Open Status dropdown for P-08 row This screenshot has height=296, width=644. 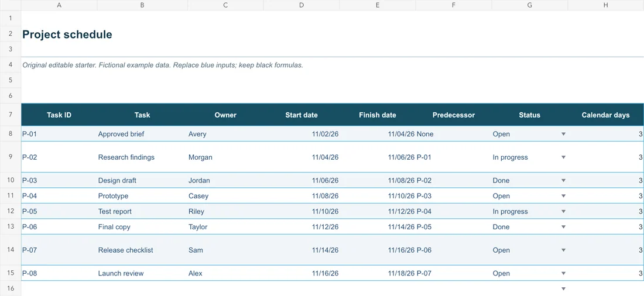tap(563, 273)
